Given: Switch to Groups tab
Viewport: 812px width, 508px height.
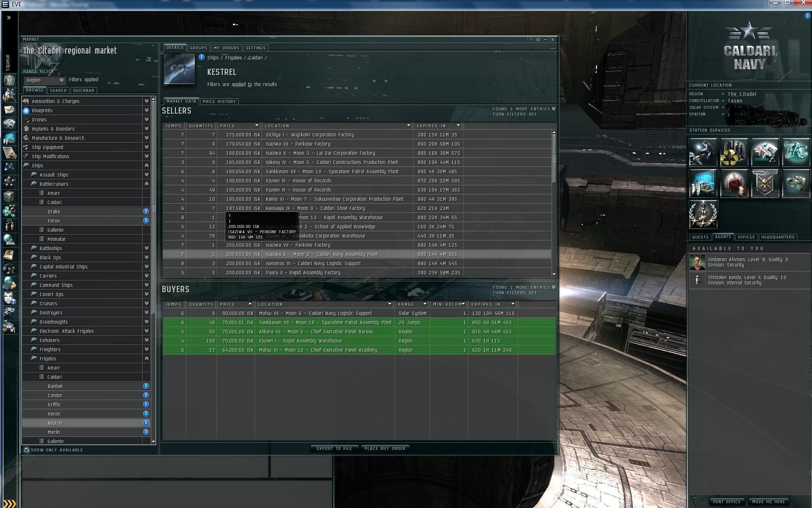Looking at the screenshot, I should pyautogui.click(x=198, y=48).
